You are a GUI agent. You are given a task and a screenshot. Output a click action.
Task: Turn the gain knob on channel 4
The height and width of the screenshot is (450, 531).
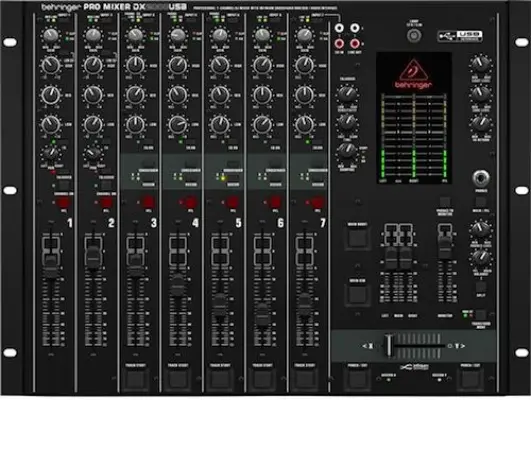178,35
